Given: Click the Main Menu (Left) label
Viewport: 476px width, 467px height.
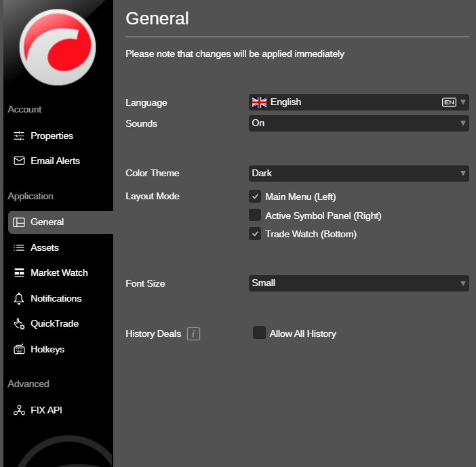Looking at the screenshot, I should point(300,197).
